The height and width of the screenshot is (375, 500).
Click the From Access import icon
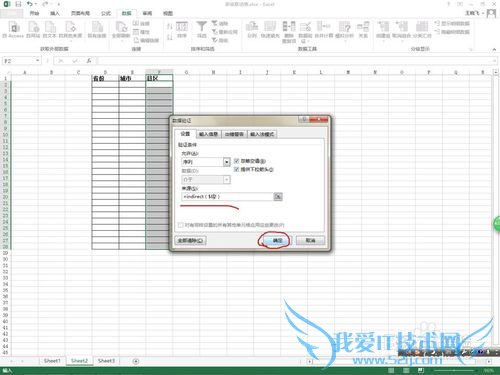pos(13,29)
